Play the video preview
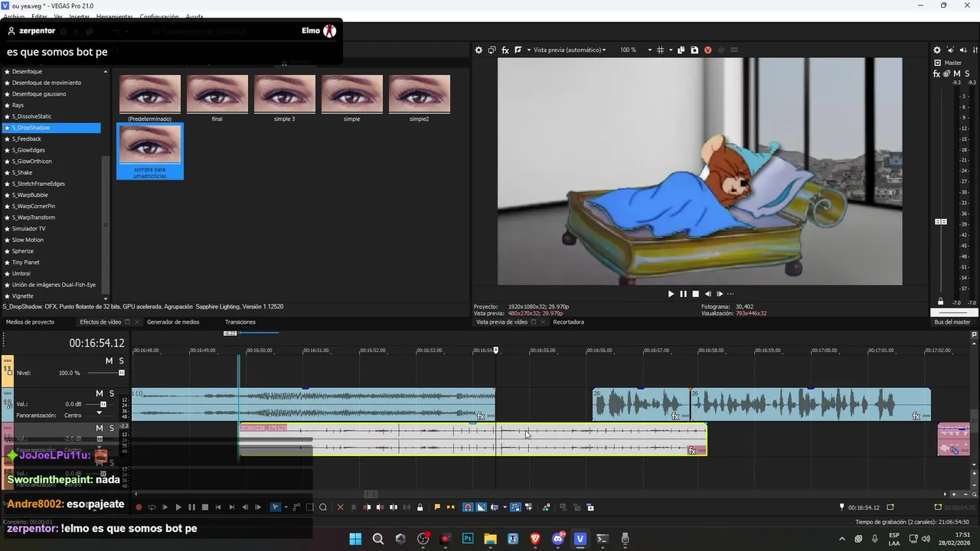 [x=671, y=294]
